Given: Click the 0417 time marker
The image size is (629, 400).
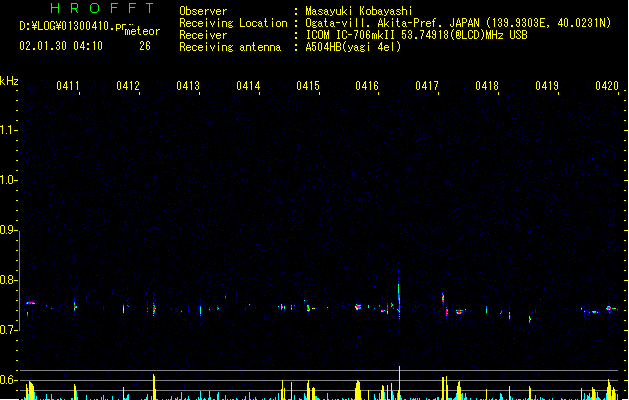Looking at the screenshot, I should [427, 86].
